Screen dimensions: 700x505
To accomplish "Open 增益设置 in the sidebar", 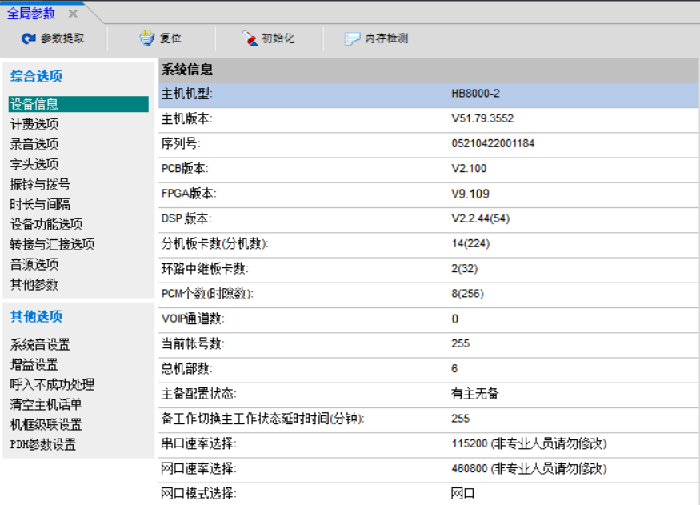I will pyautogui.click(x=34, y=365).
